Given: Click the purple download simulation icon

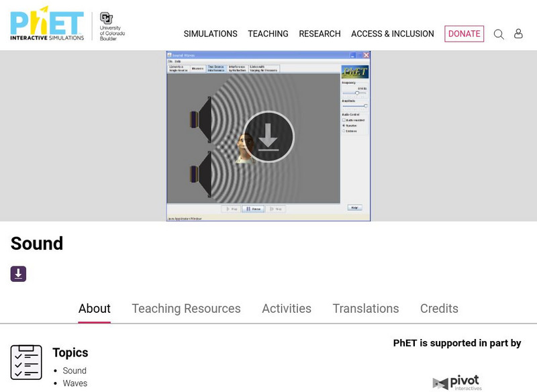Looking at the screenshot, I should [x=17, y=273].
